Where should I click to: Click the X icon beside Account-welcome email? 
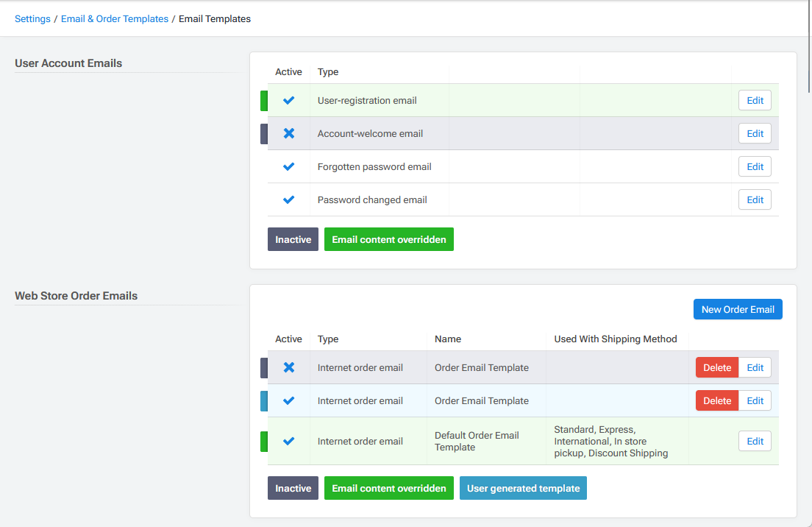tap(288, 133)
